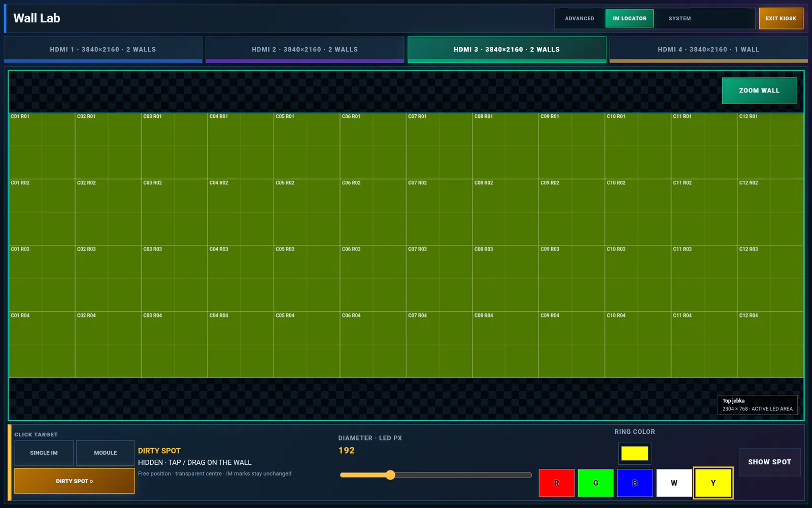This screenshot has height=508, width=812.
Task: Pick the green G ring color
Action: coord(596,483)
